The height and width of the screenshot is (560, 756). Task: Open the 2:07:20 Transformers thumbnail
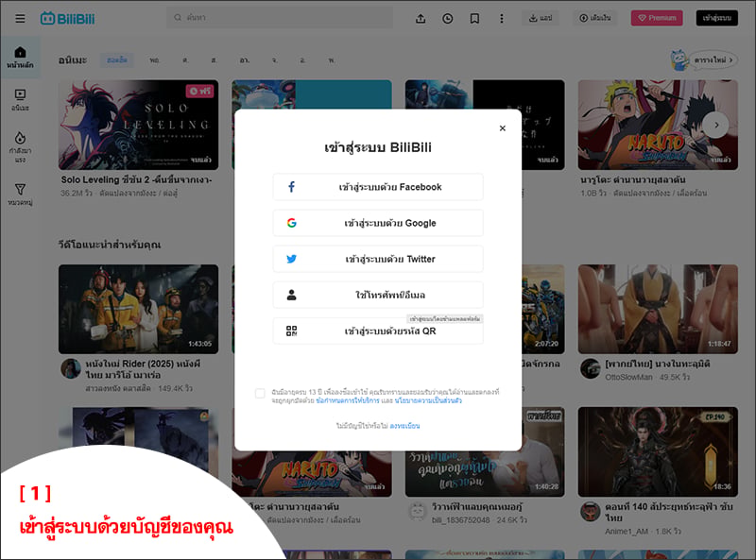(543, 309)
